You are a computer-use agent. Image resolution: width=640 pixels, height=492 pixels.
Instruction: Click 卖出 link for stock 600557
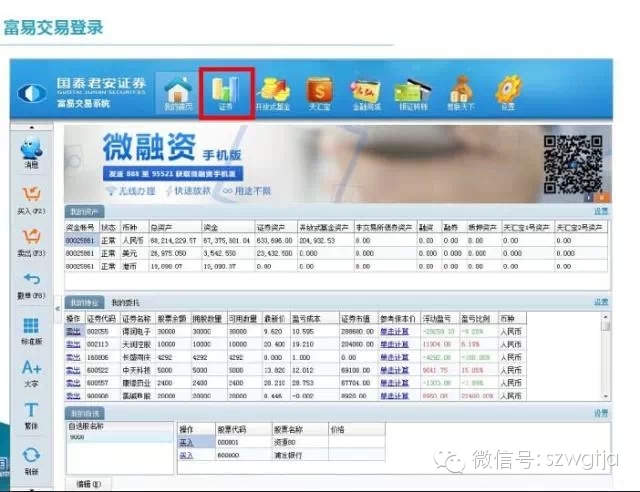[73, 383]
